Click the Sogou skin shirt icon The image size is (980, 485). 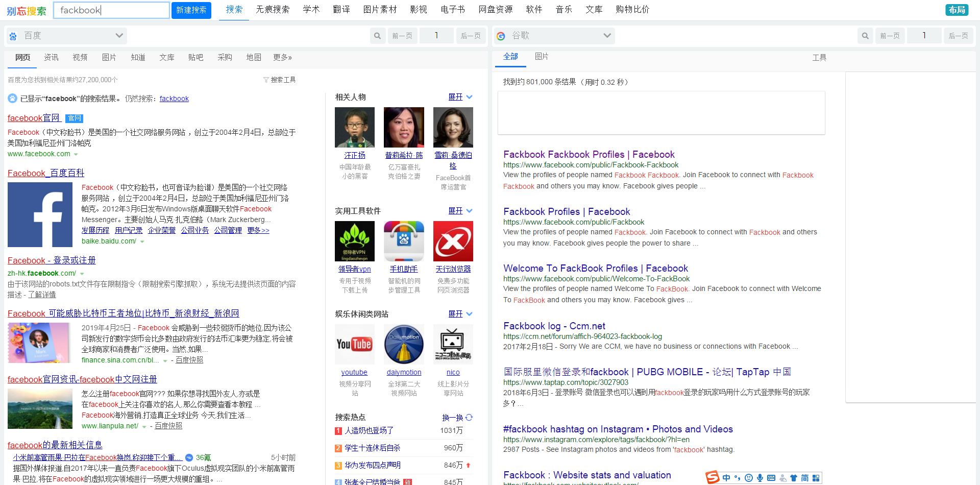(x=794, y=478)
